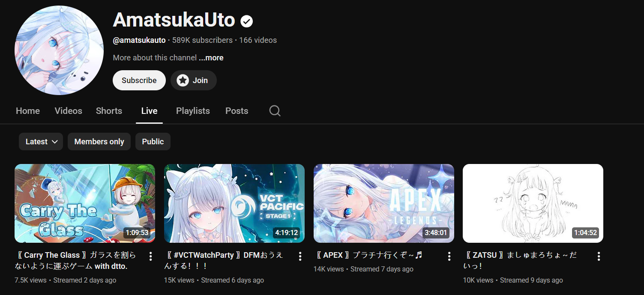Click the AmatsukaUto channel avatar
Screen dimensions: 644x295
point(59,50)
